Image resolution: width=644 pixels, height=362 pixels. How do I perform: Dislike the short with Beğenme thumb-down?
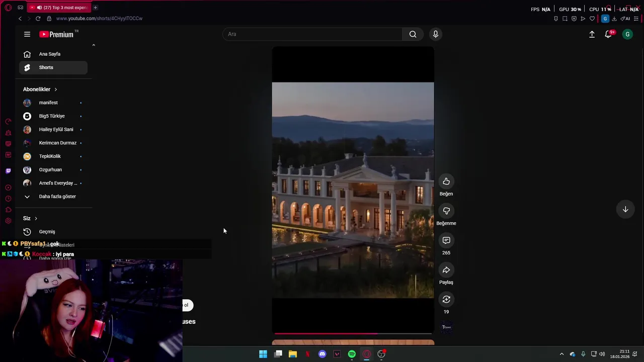(x=446, y=211)
